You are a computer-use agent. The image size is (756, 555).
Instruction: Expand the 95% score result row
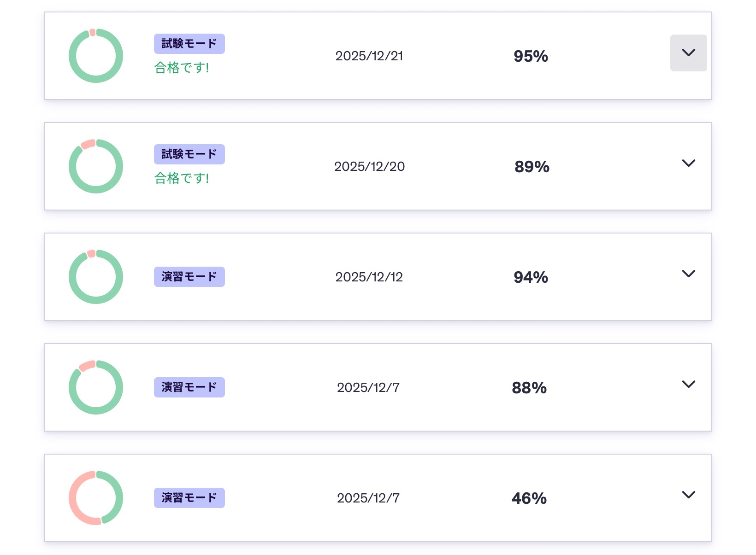688,53
